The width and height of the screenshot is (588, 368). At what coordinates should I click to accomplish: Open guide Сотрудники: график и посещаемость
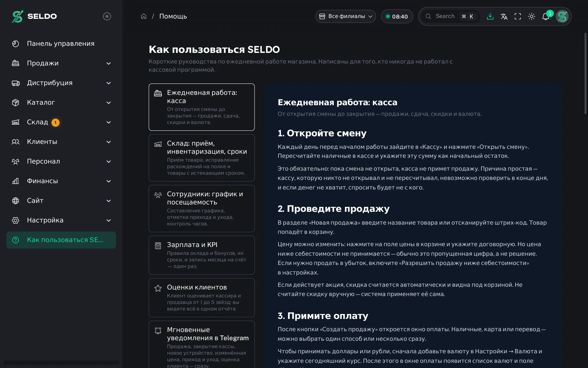coord(201,209)
